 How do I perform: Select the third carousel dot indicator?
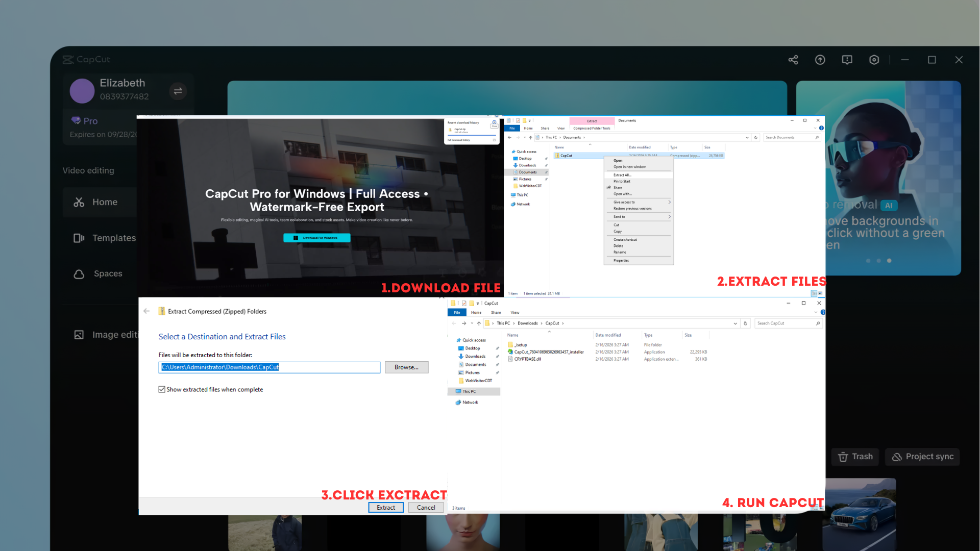click(889, 261)
